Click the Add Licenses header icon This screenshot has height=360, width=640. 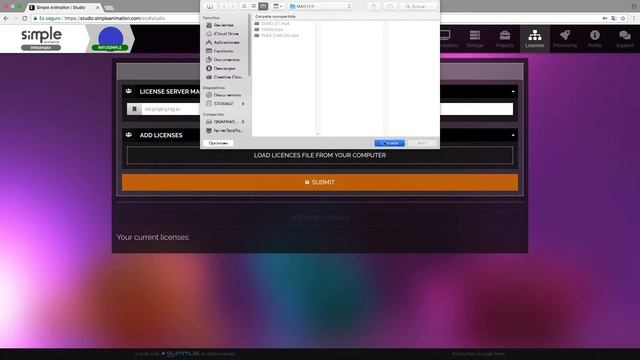point(129,135)
